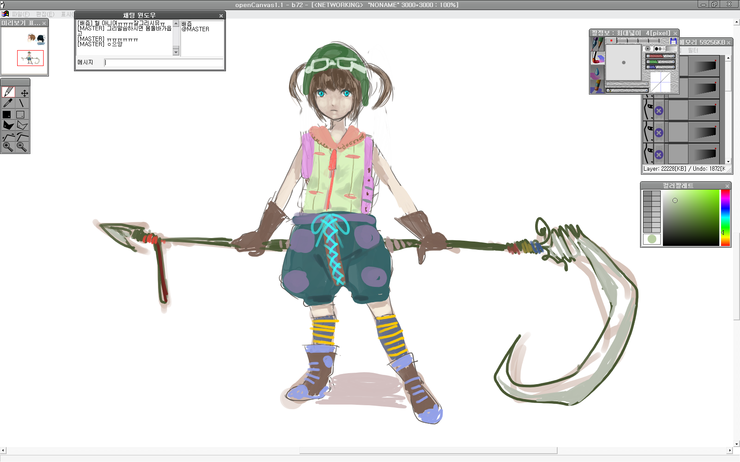Select @MASTER in chat user list
Image resolution: width=740 pixels, height=462 pixels.
pos(195,29)
